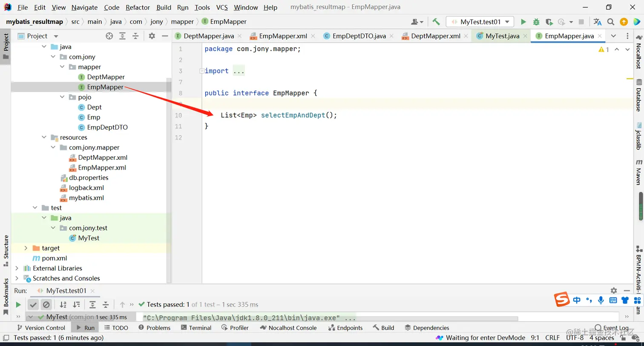The height and width of the screenshot is (346, 644).
Task: Toggle show passed tests checkmark button
Action: click(33, 305)
